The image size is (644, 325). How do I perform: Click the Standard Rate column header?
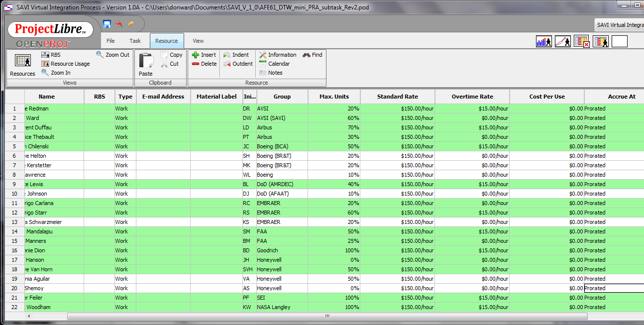tap(398, 97)
